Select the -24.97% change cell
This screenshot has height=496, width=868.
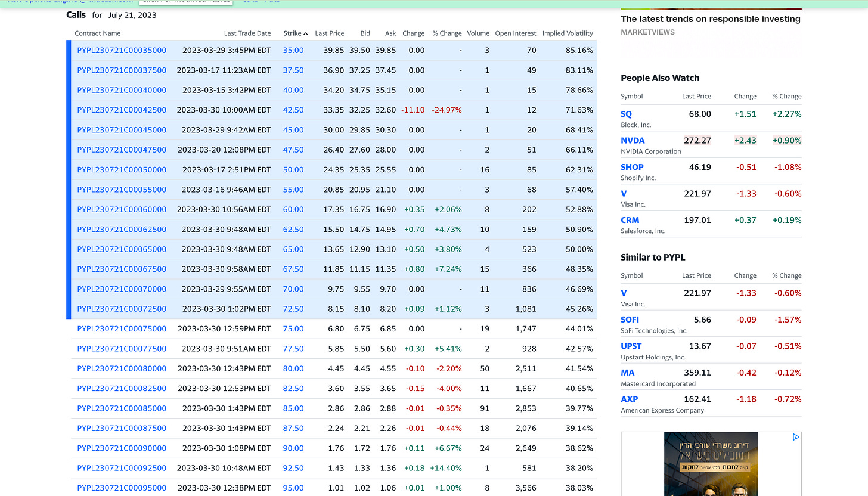(447, 110)
